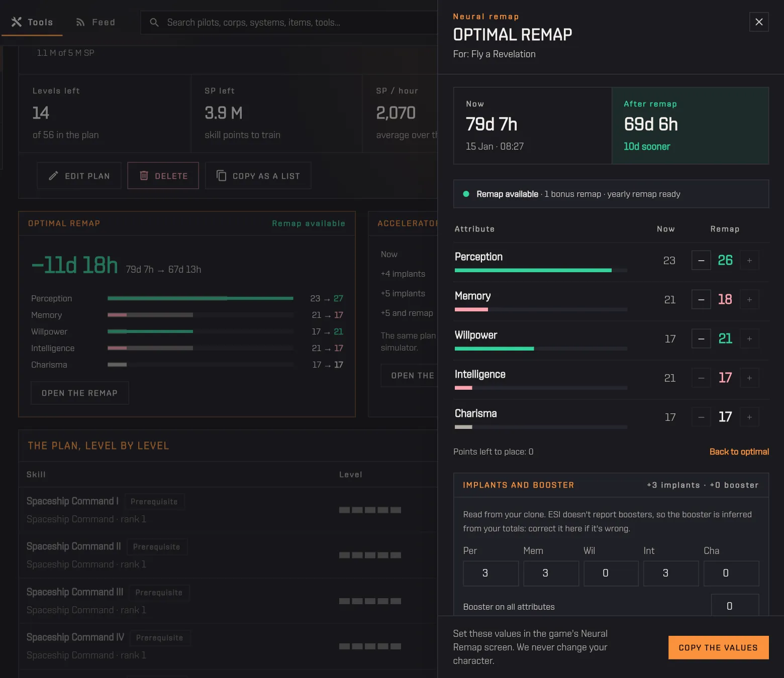Click Back to optimal link
The image size is (784, 678).
[739, 451]
